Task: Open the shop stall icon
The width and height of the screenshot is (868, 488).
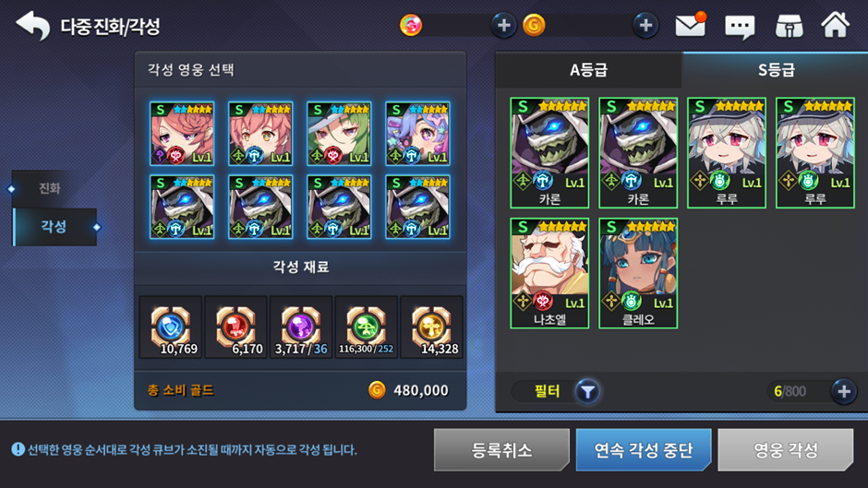Action: (789, 26)
